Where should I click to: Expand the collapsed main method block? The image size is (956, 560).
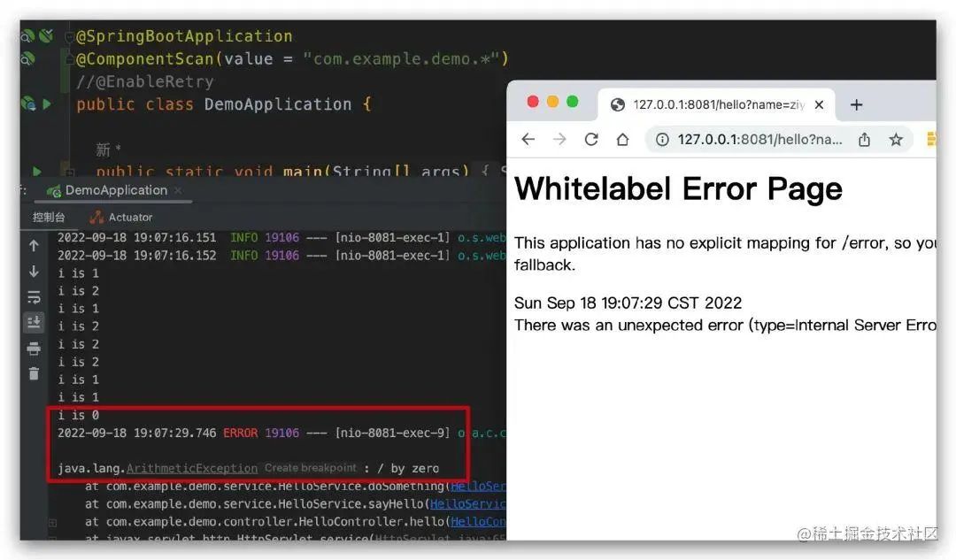pyautogui.click(x=69, y=172)
